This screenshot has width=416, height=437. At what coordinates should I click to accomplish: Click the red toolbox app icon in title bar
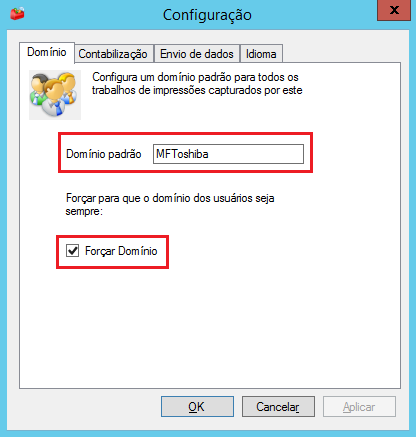17,13
